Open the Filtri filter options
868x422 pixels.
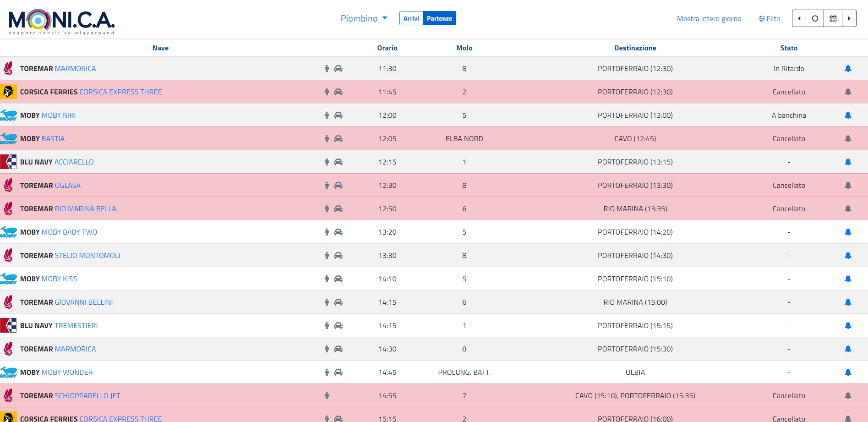[770, 19]
